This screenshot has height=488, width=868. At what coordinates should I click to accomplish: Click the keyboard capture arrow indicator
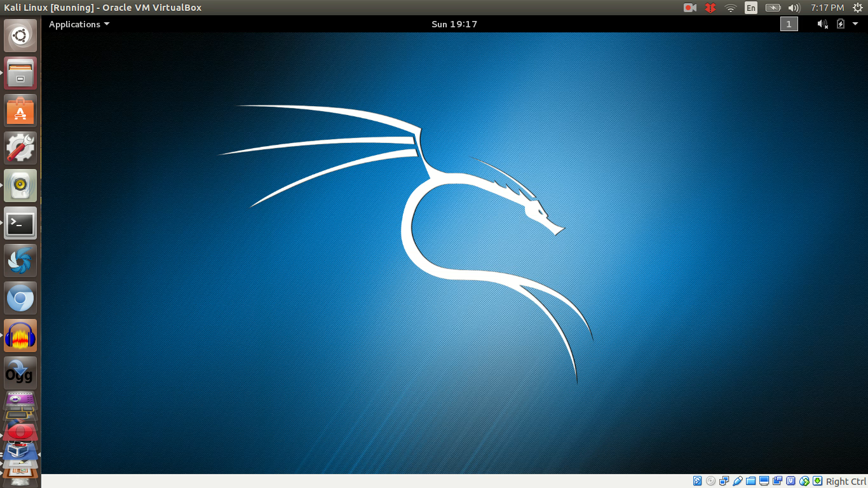818,481
